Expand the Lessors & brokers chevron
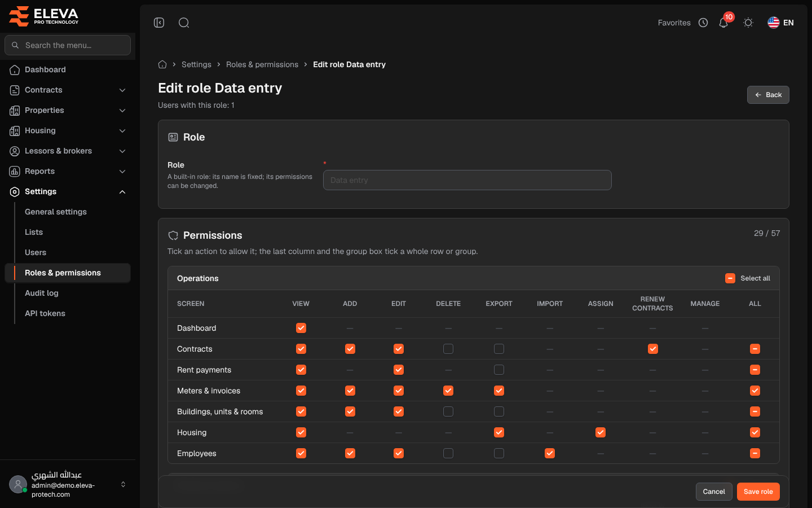 [x=122, y=151]
